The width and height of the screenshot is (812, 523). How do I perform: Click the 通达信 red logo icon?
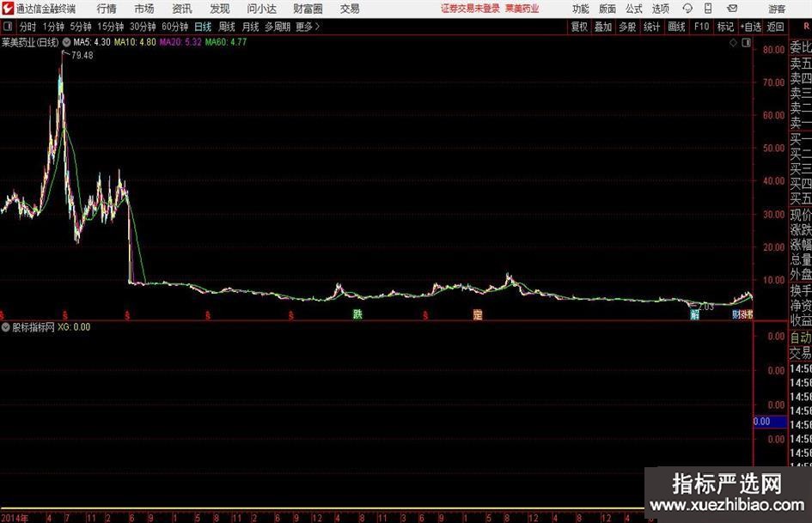pos(8,9)
